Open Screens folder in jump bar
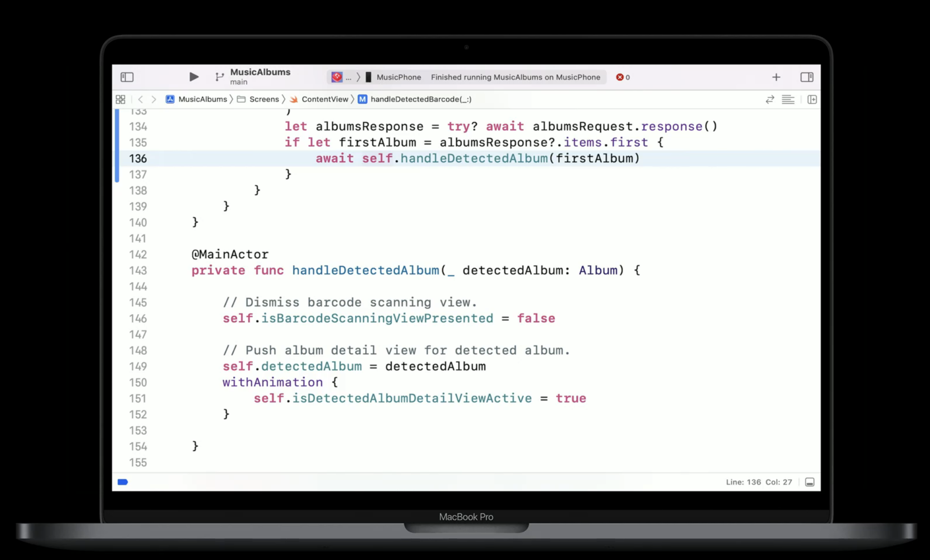Viewport: 930px width, 560px height. tap(263, 99)
